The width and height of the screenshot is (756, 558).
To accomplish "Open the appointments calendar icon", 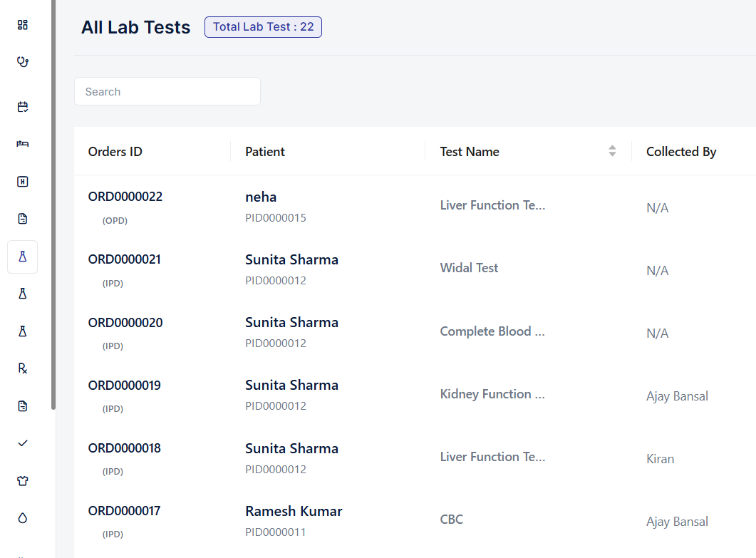I will 22,106.
